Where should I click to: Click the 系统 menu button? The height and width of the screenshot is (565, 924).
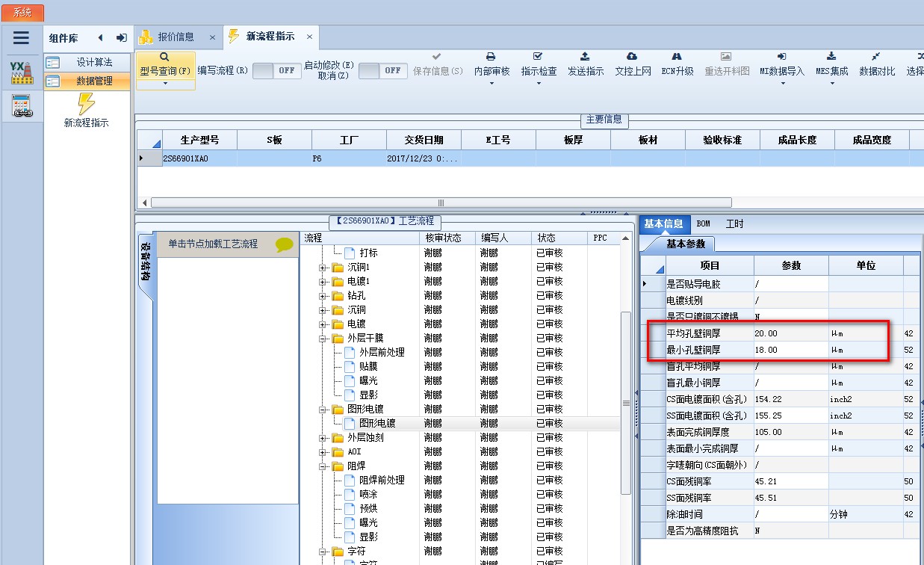(x=23, y=13)
